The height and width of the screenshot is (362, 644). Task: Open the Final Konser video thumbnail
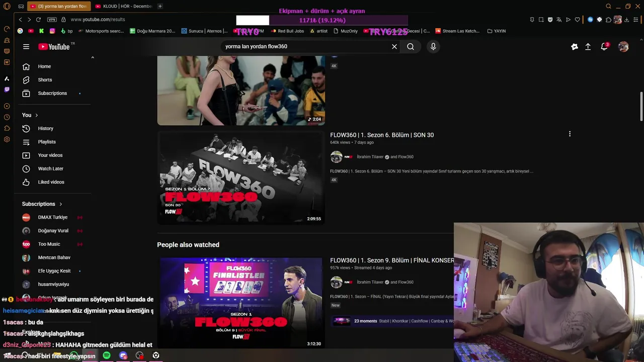point(241,303)
